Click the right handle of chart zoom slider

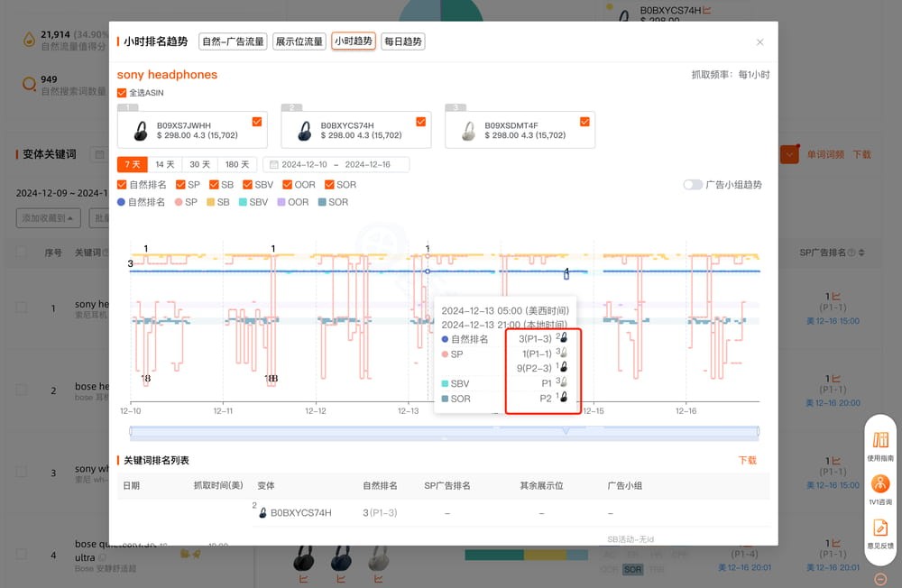759,431
